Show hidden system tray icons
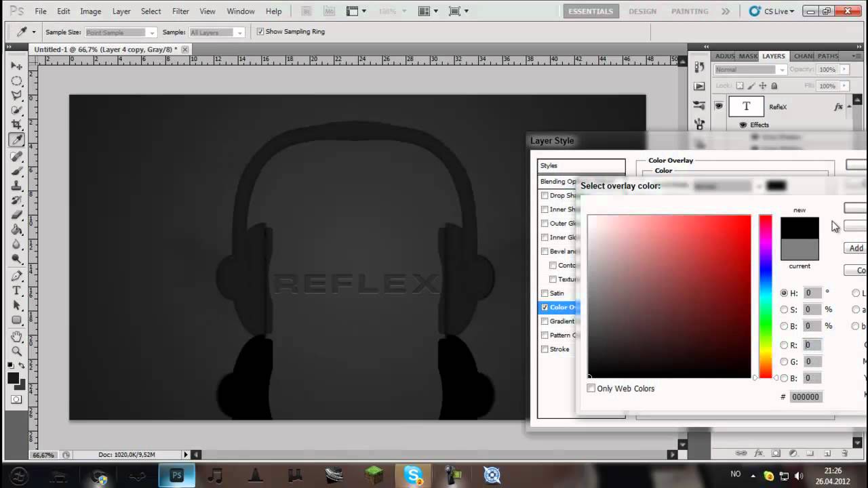This screenshot has width=868, height=488. click(x=753, y=475)
